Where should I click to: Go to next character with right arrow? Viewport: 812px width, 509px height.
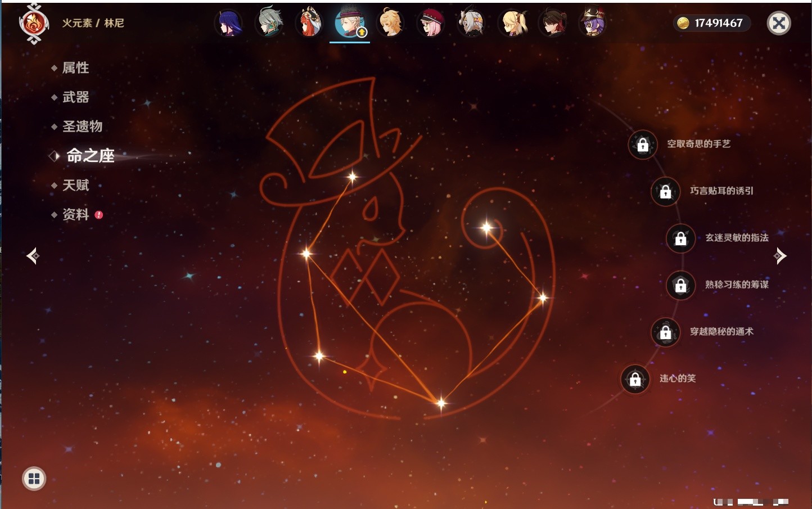(x=780, y=256)
